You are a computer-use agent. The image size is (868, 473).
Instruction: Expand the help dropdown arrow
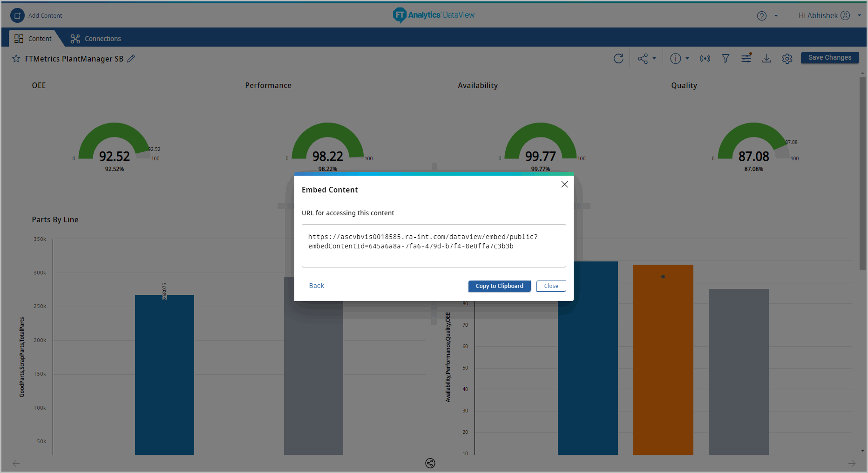pyautogui.click(x=776, y=16)
